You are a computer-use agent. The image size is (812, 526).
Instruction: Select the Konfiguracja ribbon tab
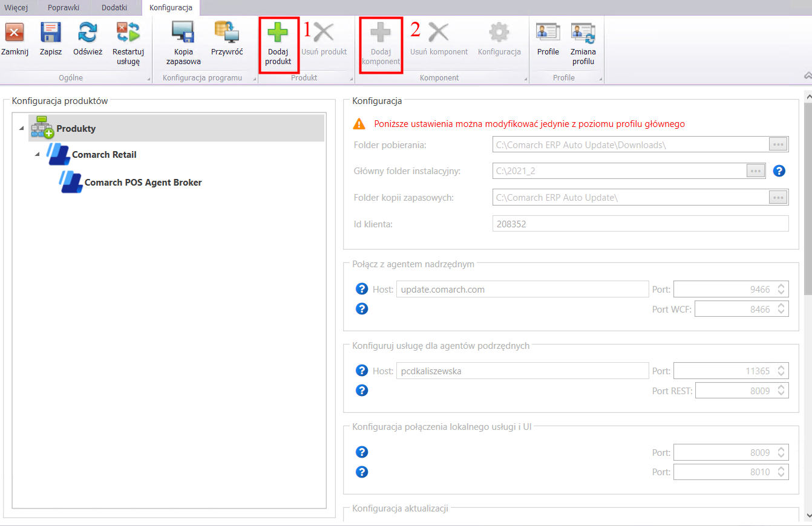(171, 7)
